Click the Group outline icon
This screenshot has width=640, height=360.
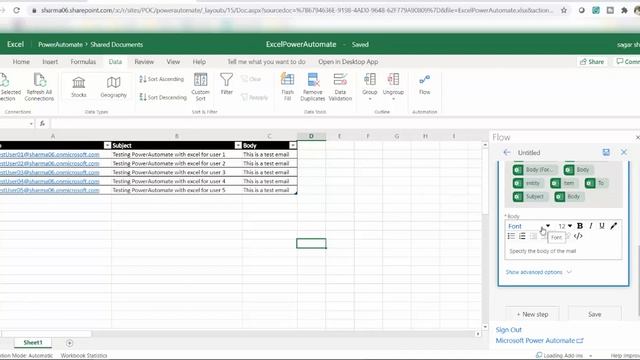click(370, 86)
